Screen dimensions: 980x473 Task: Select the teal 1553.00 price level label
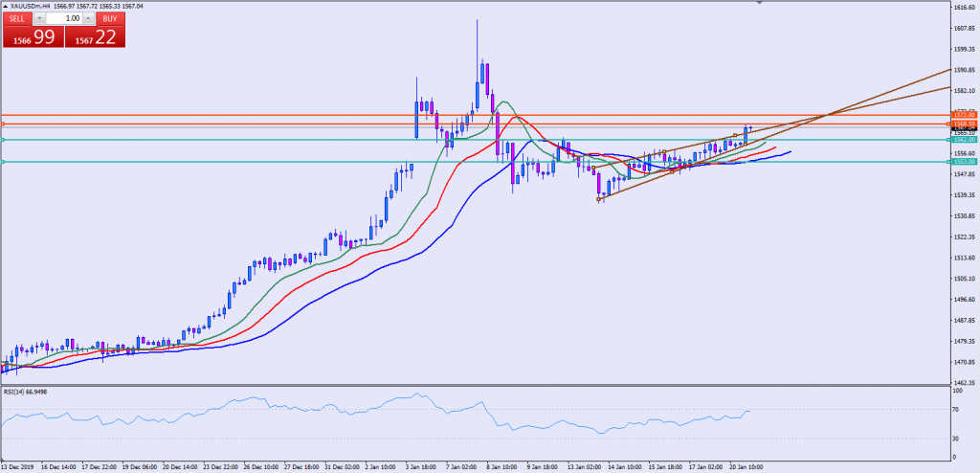tap(964, 162)
